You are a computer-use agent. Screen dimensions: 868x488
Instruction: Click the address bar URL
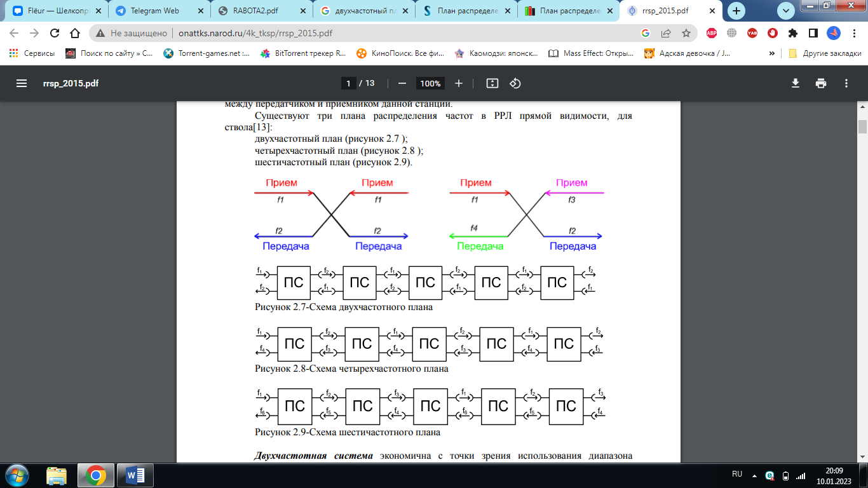point(255,34)
